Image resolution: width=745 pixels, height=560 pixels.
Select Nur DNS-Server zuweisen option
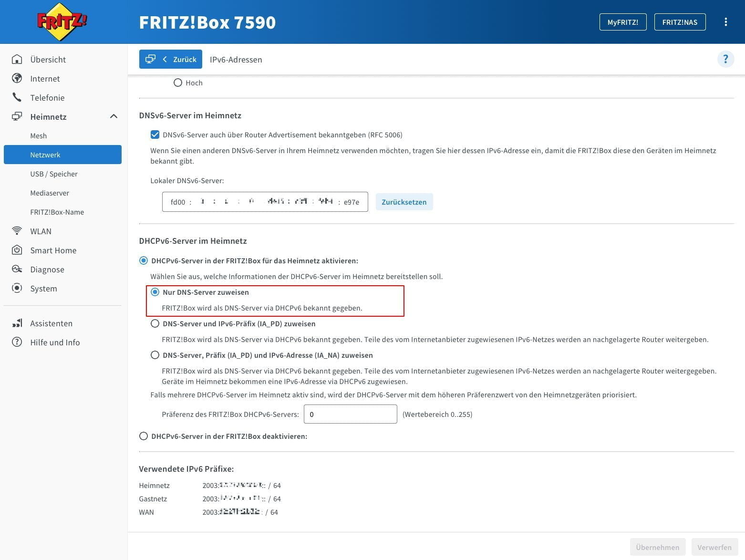coord(155,292)
